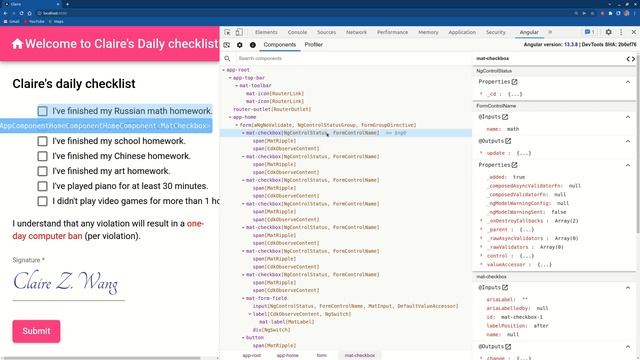Open the Angular Profiler tab
The width and height of the screenshot is (640, 360).
pos(313,45)
